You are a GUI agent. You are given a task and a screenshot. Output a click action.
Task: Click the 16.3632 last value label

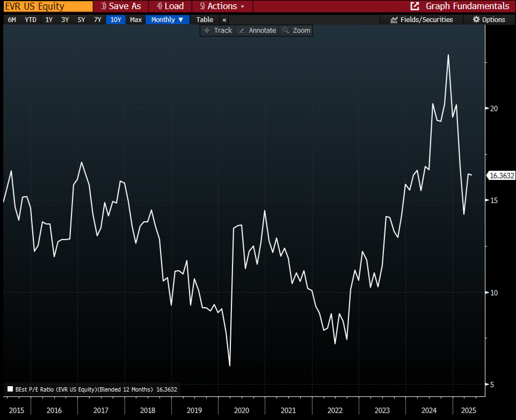pyautogui.click(x=502, y=176)
